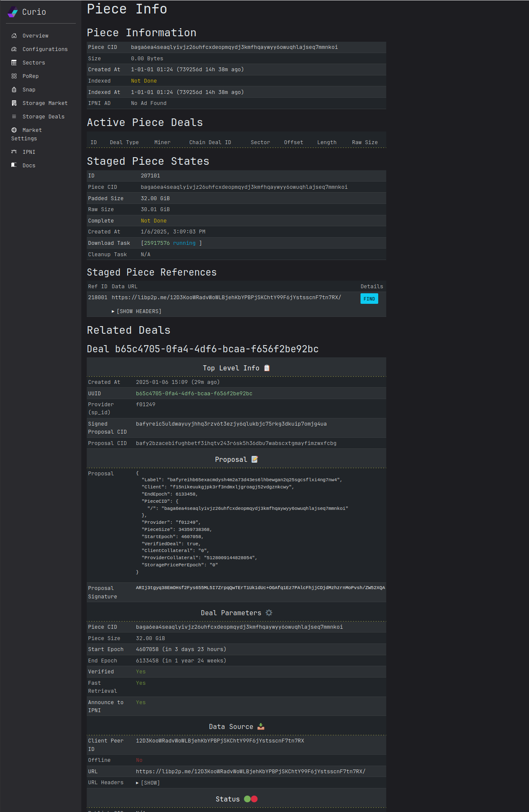
Task: Click the Top Level Info clipboard icon
Action: click(x=267, y=368)
